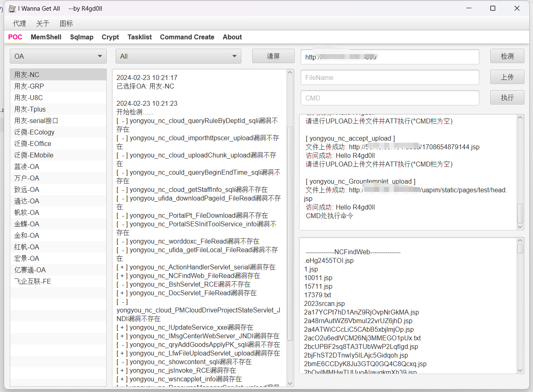
Task: Select 用友-GRP in the OA list
Action: click(58, 86)
